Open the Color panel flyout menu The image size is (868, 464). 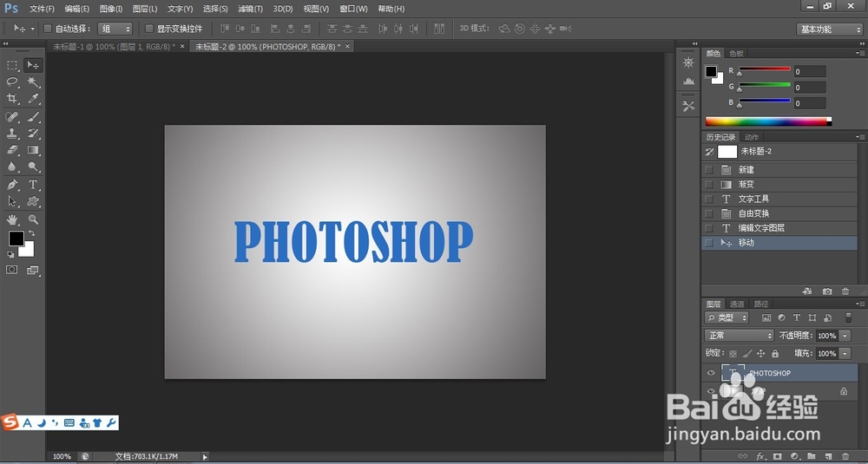coord(860,53)
